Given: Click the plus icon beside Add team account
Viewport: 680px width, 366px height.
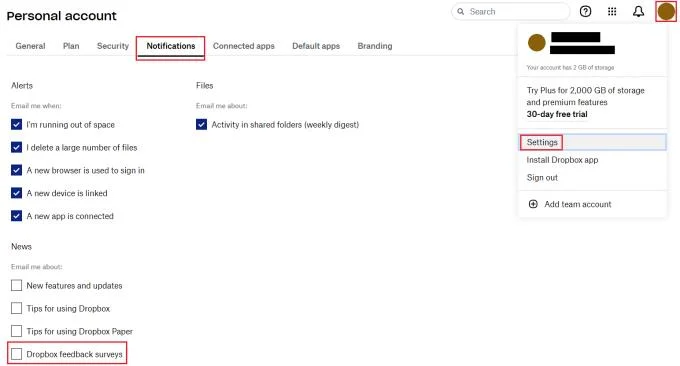Looking at the screenshot, I should pos(533,204).
